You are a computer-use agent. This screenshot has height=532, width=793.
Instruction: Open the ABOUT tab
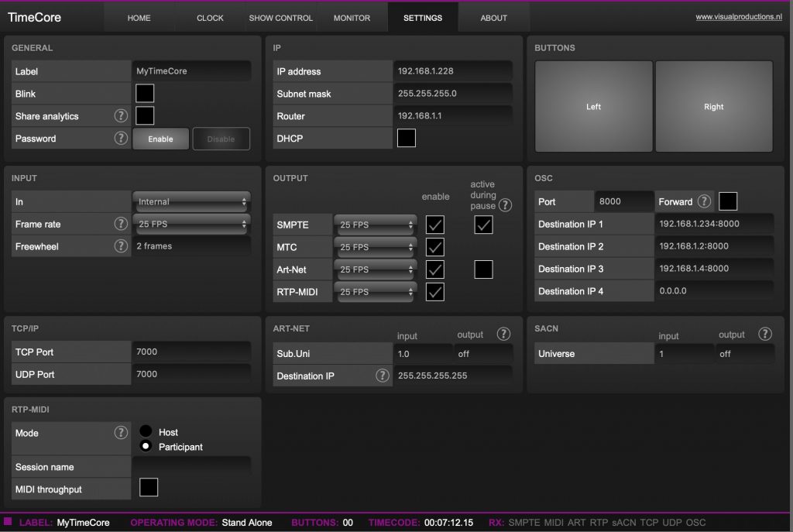click(x=493, y=18)
